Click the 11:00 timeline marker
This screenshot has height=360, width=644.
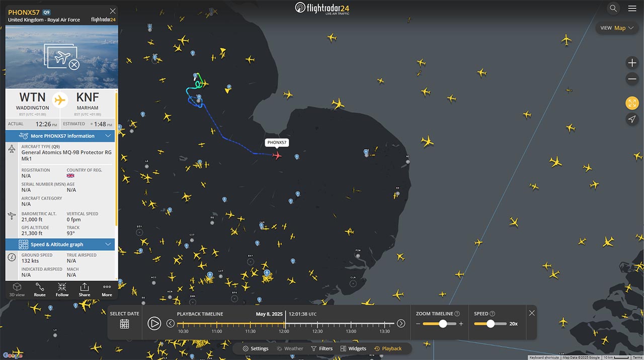coord(217,331)
